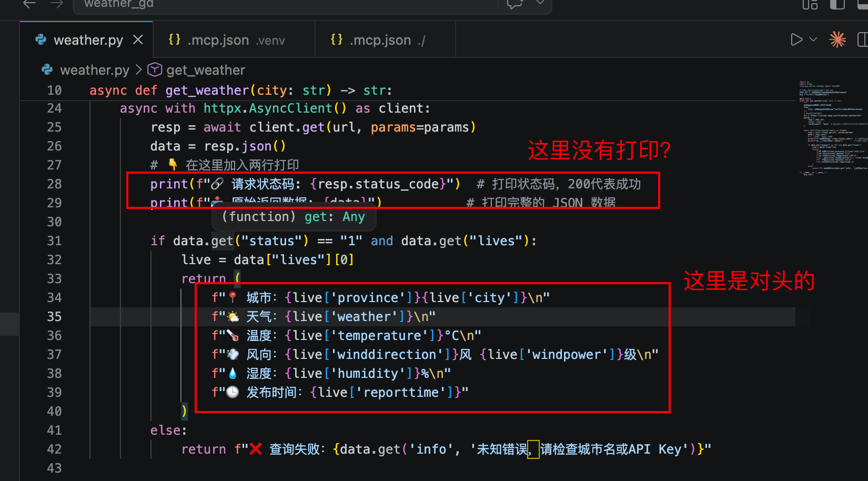
Task: Click 'resp.status_code' on line 28
Action: 378,184
